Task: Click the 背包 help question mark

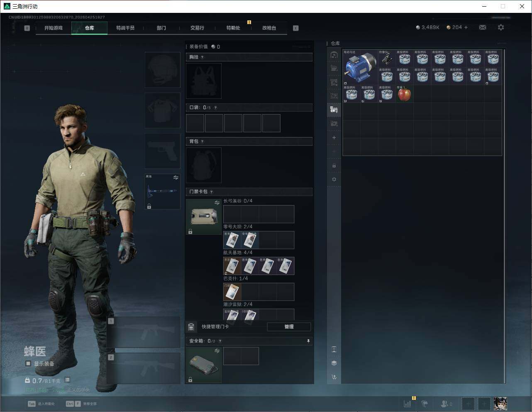Action: pyautogui.click(x=202, y=142)
